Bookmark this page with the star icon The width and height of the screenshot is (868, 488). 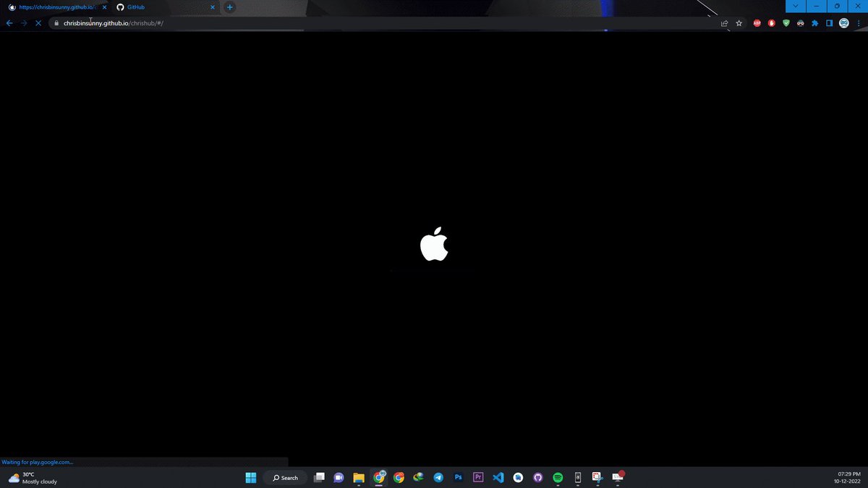tap(739, 23)
